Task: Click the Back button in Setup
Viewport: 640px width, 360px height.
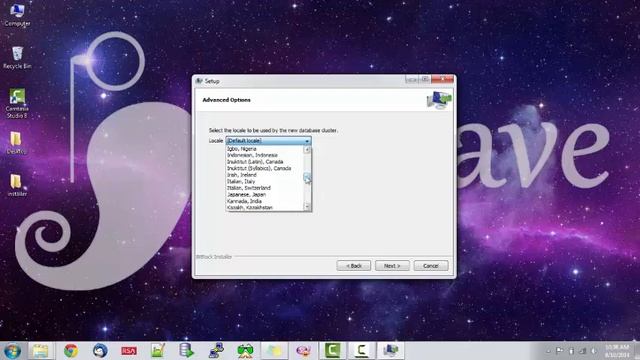Action: 353,266
